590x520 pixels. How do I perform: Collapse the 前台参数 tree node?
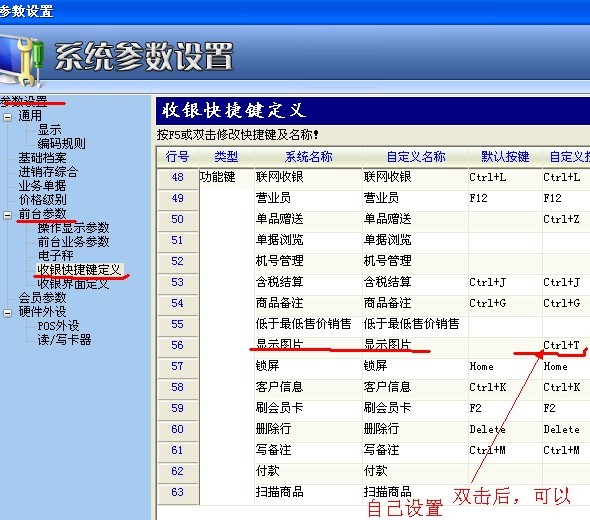tap(8, 215)
